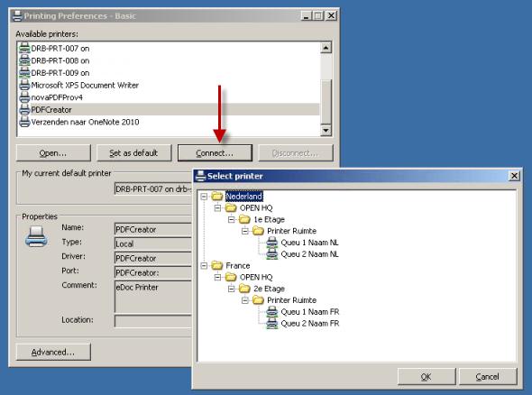Collapse the Nederland tree node
Viewport: 532px width, 395px height.
(x=204, y=196)
